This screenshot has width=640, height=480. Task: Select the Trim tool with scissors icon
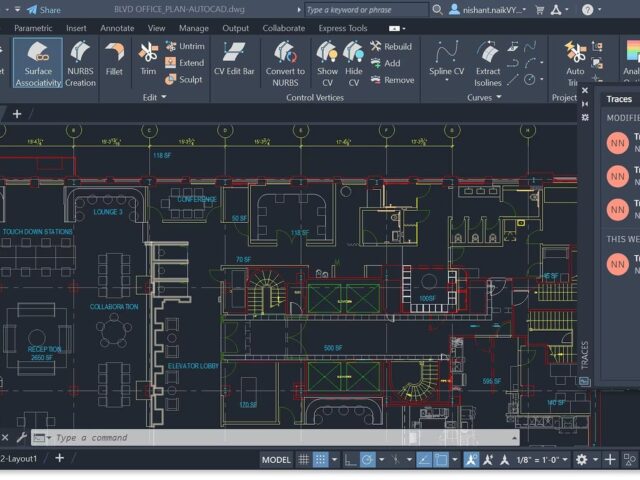pos(148,62)
